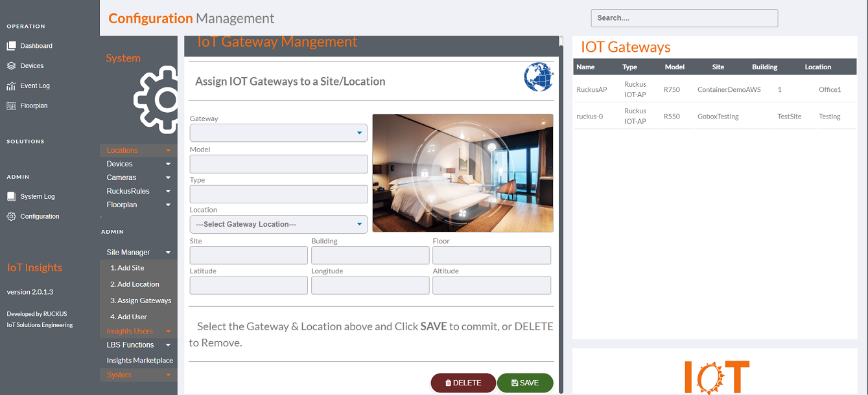Click the Model column header
The image size is (868, 395).
[675, 67]
